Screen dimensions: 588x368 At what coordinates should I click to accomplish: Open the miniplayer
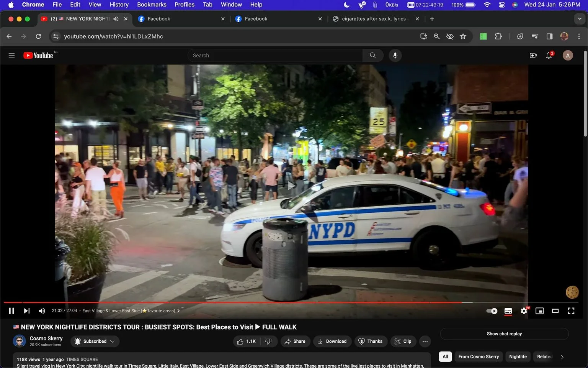click(x=539, y=311)
